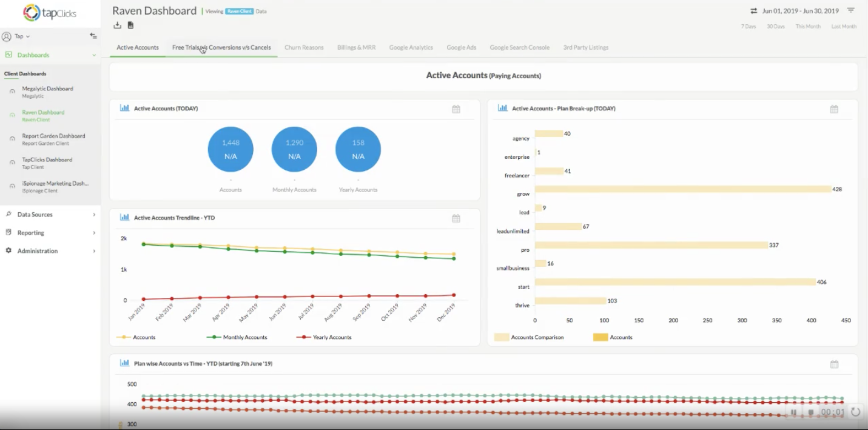Collapse the sidebar with the menu-collapse icon
The height and width of the screenshot is (430, 868).
93,36
